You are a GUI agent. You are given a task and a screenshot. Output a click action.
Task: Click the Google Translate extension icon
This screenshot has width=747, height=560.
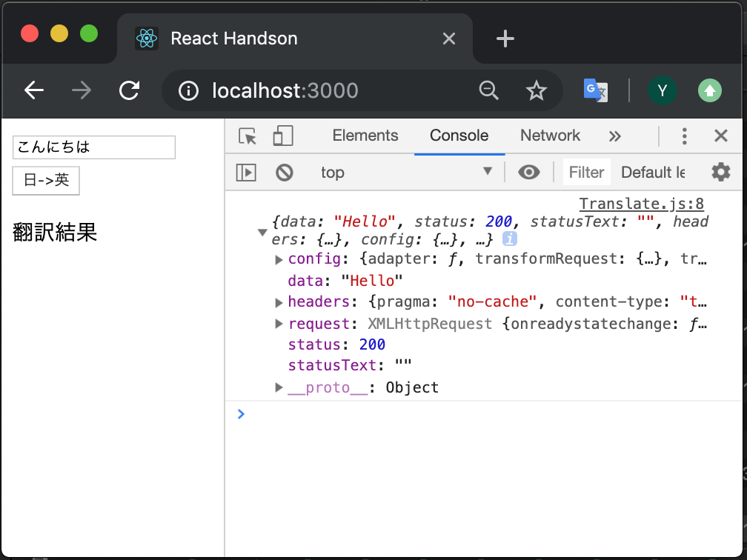[x=595, y=90]
